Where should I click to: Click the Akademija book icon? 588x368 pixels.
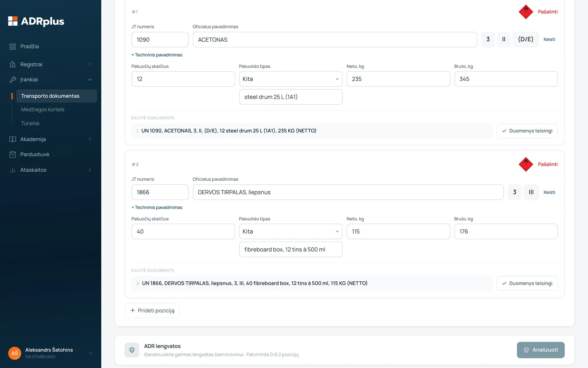[x=13, y=139]
